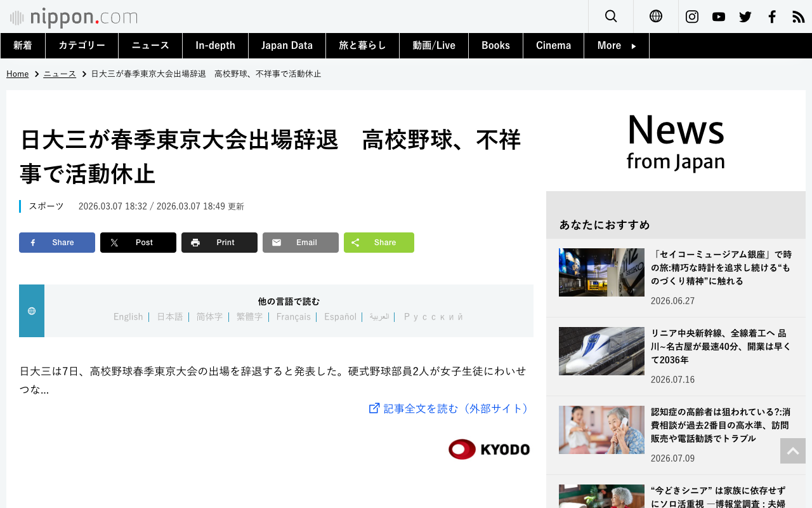
Task: Open the language globe icon in header
Action: tap(656, 17)
